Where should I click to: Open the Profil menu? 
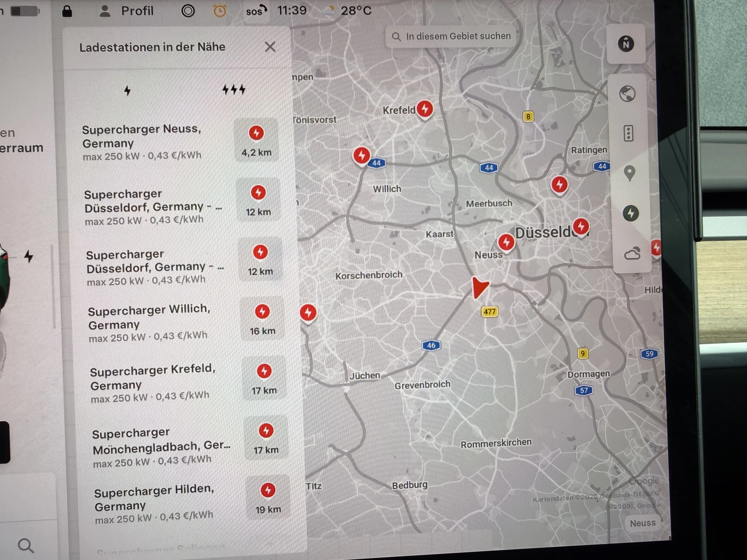[x=127, y=11]
